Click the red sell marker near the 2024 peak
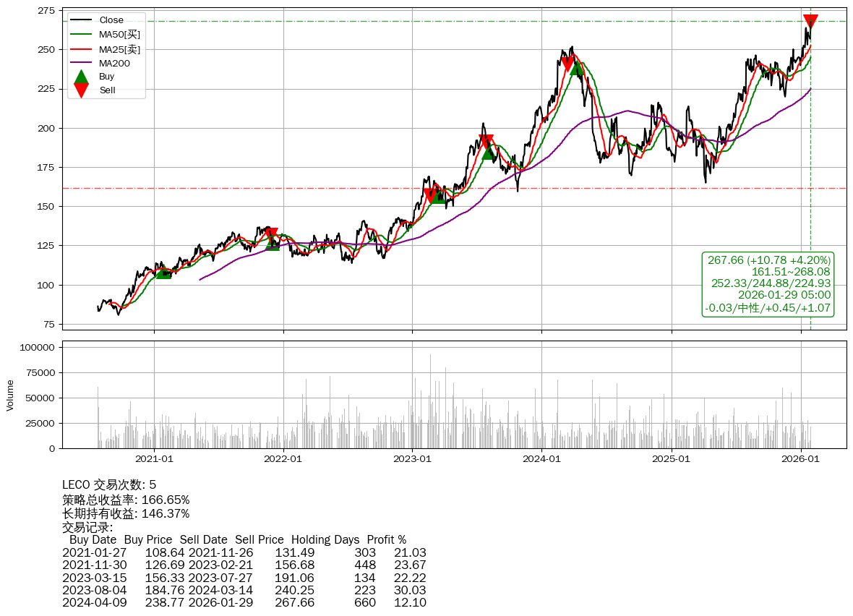 coord(568,64)
